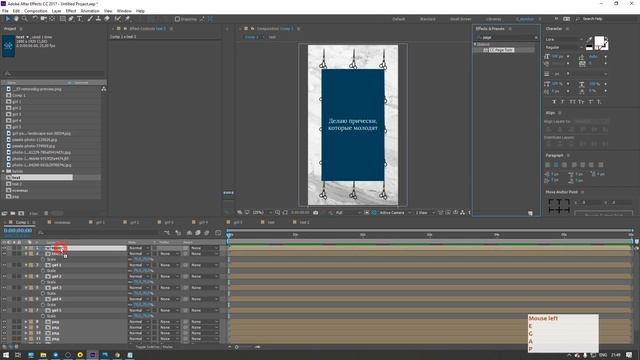
Task: Create new effect preset icon in Effects panel
Action: pos(530,213)
